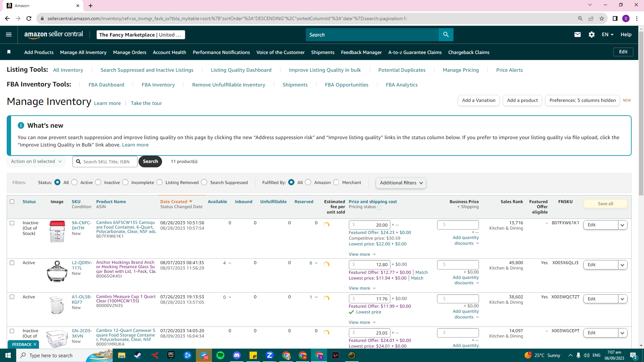
Task: Choose the Listing Removed radio button
Action: tap(160, 182)
